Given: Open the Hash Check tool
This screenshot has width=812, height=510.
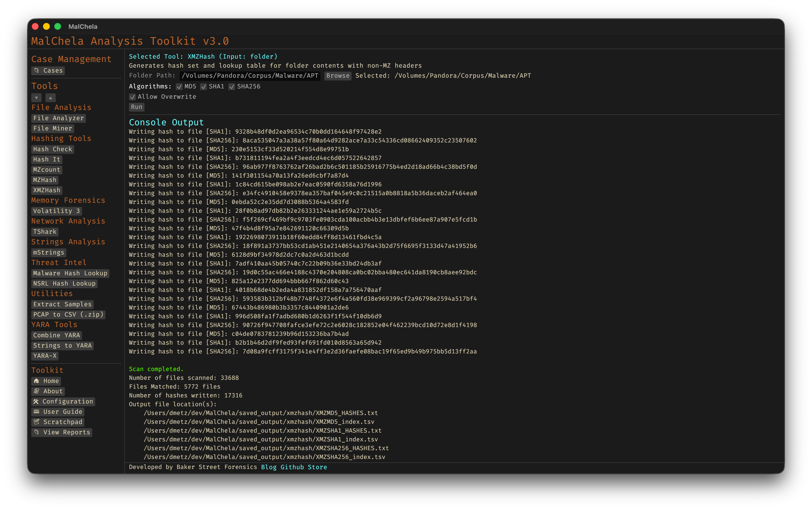Looking at the screenshot, I should coord(53,149).
